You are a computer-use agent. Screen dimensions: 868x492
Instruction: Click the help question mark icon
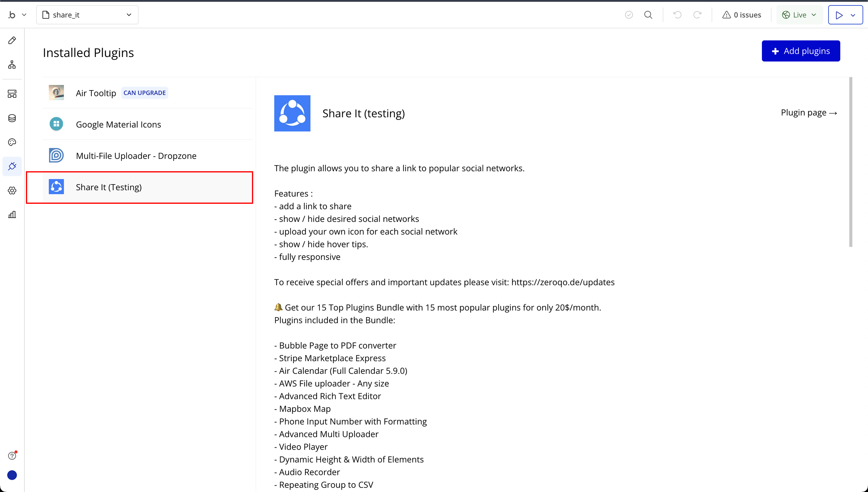point(12,456)
